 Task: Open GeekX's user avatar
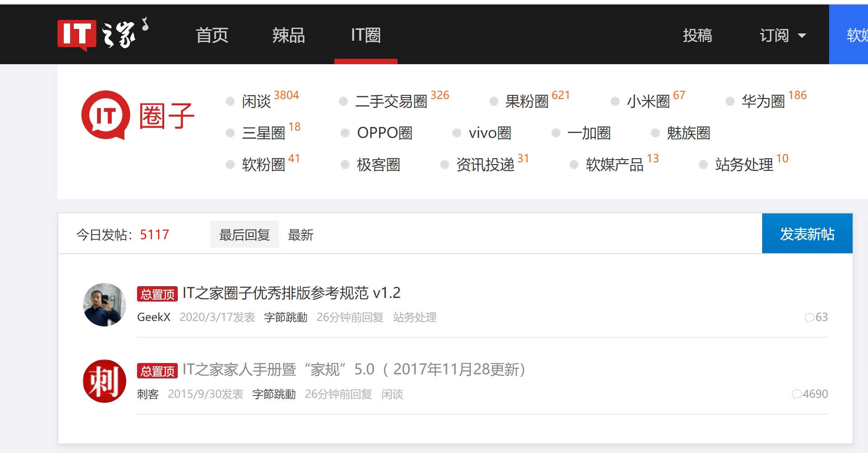pos(104,305)
